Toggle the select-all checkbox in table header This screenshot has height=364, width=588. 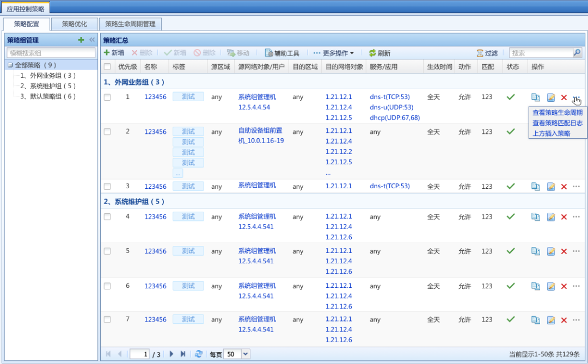(107, 67)
